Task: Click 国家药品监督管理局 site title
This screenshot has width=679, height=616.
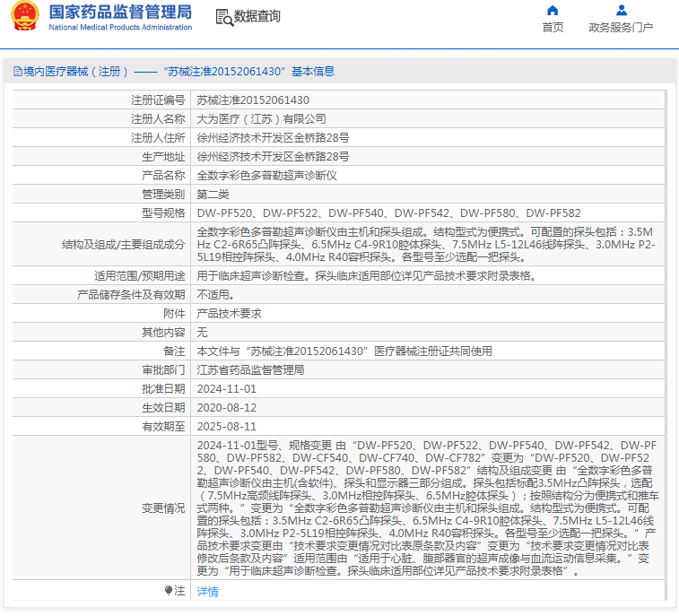Action: pos(120,13)
